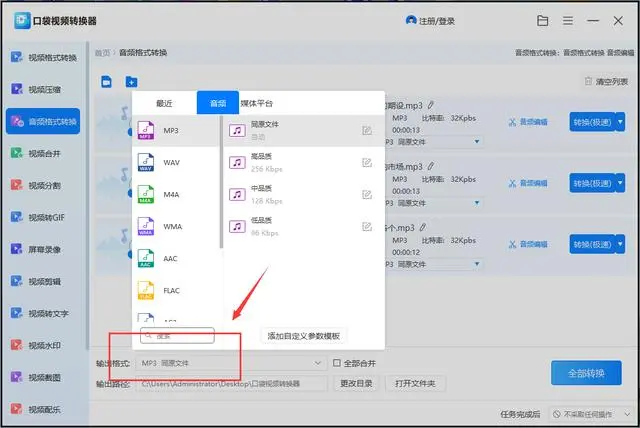640x428 pixels.
Task: Open 视频压缩 in the sidebar
Action: (36, 89)
